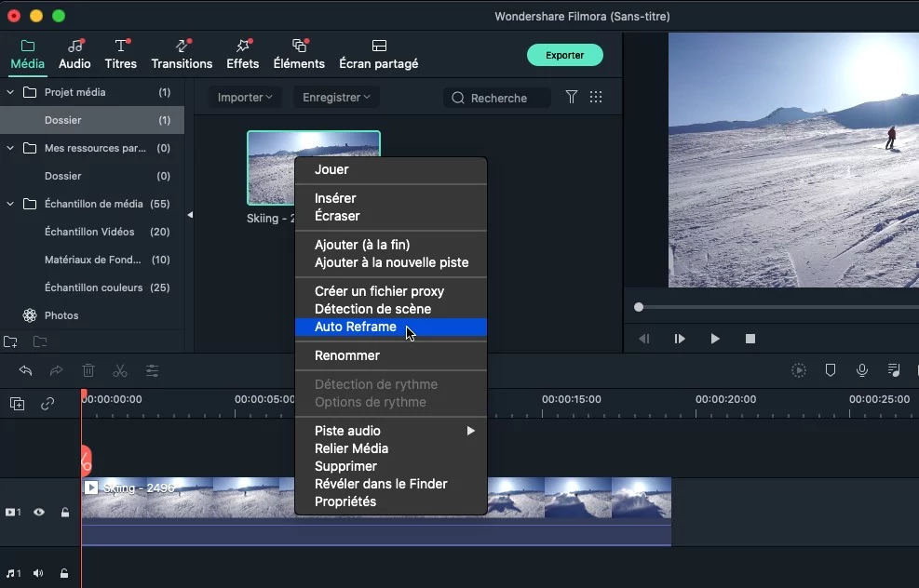The height and width of the screenshot is (588, 919).
Task: Choose Renommer in context menu
Action: 391,355
